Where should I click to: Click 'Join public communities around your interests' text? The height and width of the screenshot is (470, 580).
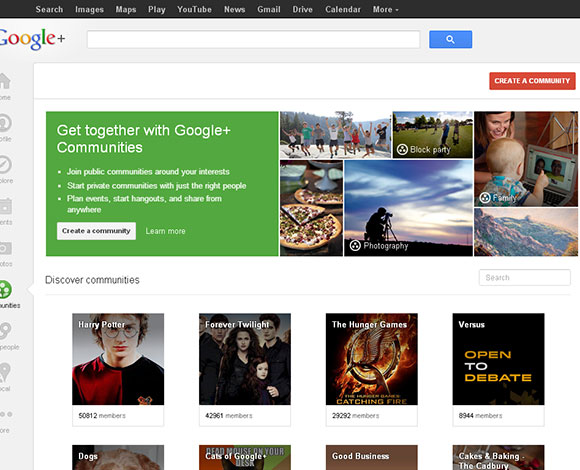click(x=148, y=172)
